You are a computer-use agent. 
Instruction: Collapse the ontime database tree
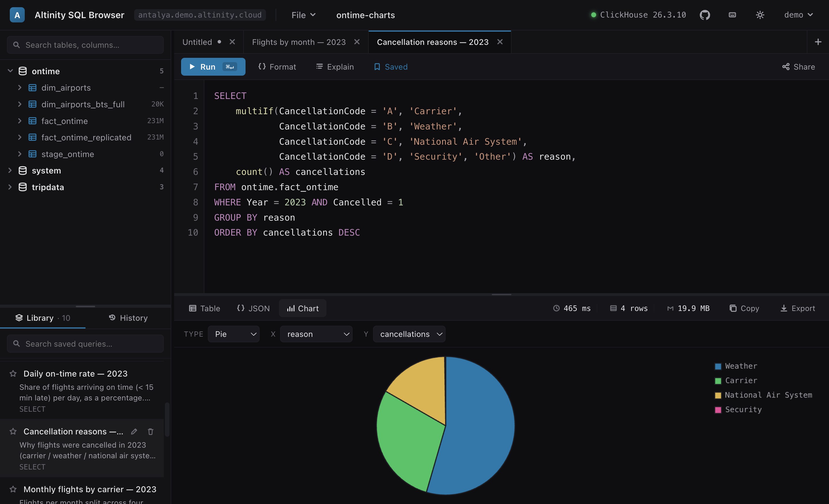coord(10,71)
